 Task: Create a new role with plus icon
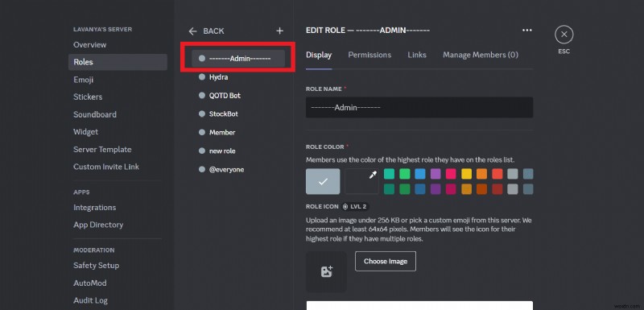tap(279, 31)
